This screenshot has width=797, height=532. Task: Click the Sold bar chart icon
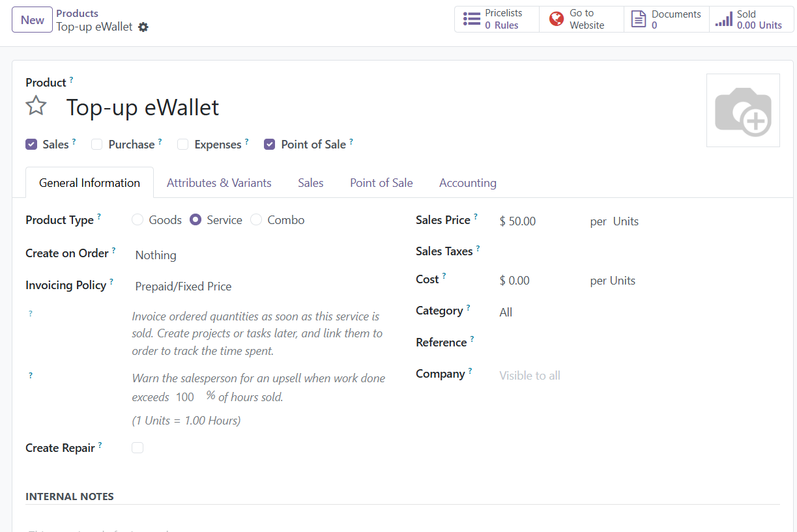[723, 20]
